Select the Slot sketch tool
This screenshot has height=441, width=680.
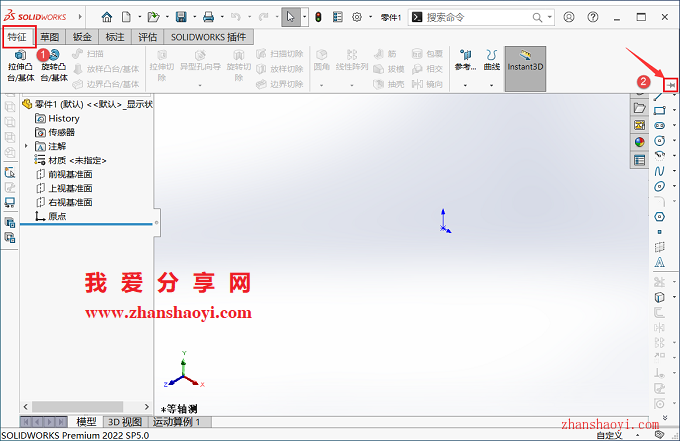coord(659,125)
